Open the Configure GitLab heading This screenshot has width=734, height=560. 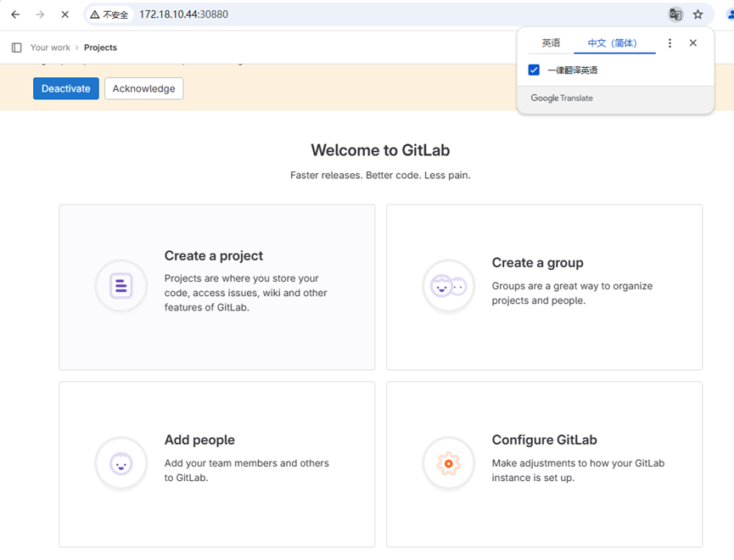(545, 440)
